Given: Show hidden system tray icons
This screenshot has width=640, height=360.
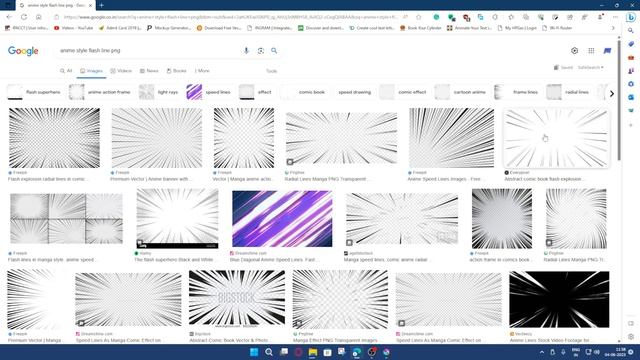Looking at the screenshot, I should pos(542,352).
